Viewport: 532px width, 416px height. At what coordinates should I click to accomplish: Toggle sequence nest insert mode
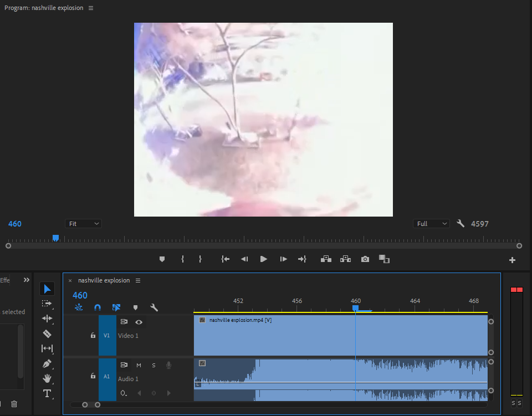pyautogui.click(x=79, y=307)
